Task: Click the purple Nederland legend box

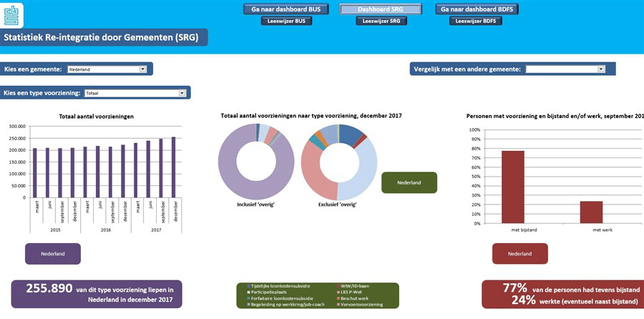Action: click(x=53, y=254)
